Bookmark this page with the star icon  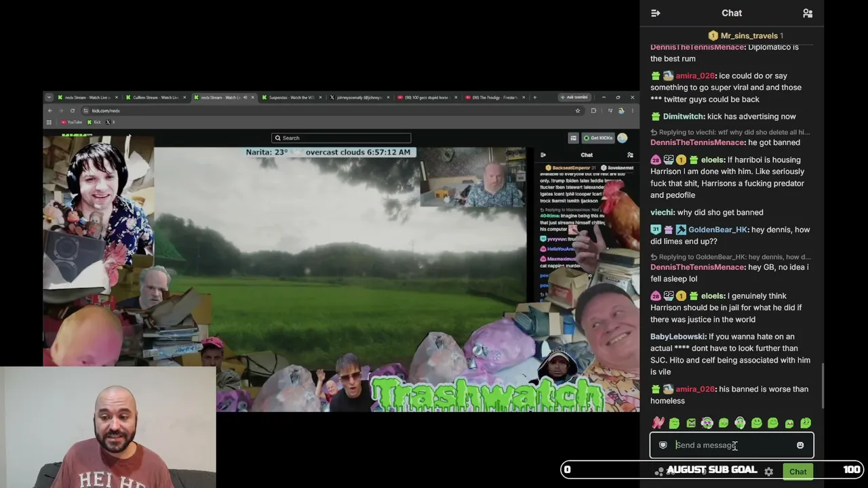pyautogui.click(x=578, y=110)
